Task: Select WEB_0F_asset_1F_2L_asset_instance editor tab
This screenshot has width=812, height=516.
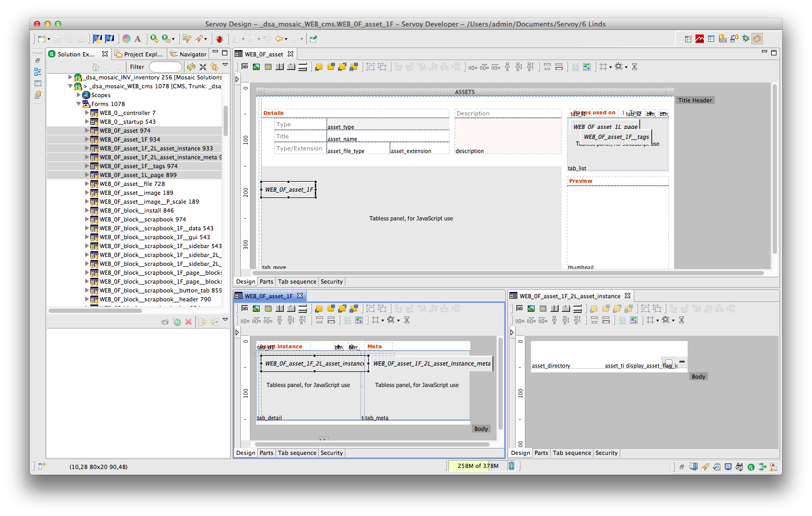Action: coord(570,296)
